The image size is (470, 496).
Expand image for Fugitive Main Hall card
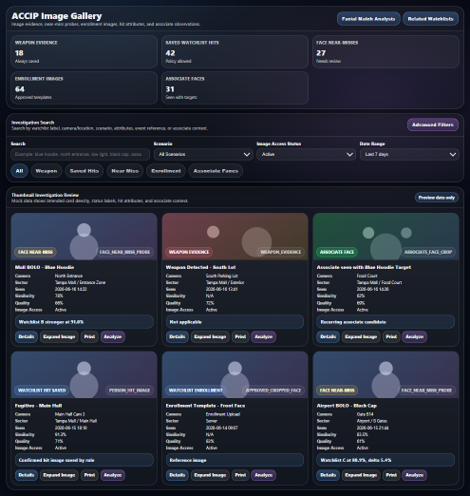pyautogui.click(x=59, y=475)
